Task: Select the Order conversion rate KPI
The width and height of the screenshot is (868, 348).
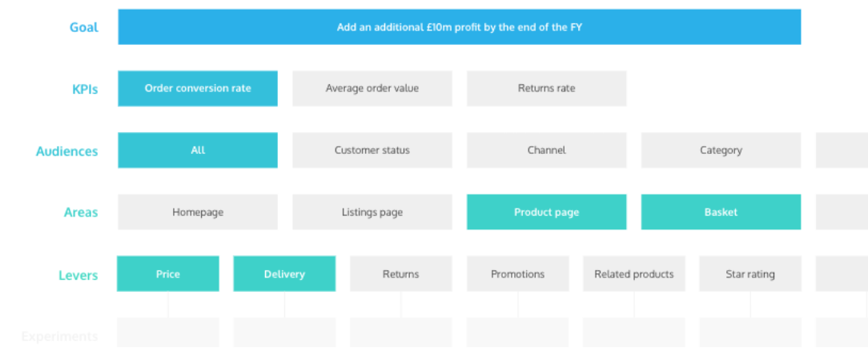Action: click(x=198, y=88)
